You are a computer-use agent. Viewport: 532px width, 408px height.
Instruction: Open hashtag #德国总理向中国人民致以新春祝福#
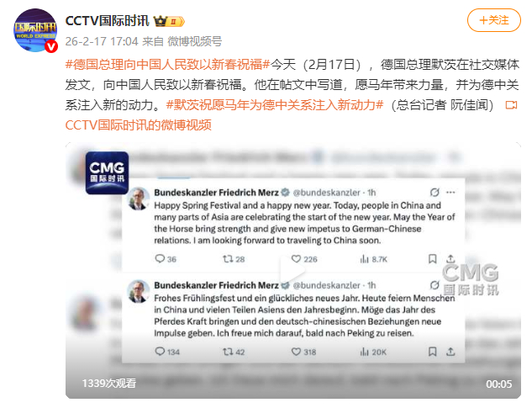(167, 64)
